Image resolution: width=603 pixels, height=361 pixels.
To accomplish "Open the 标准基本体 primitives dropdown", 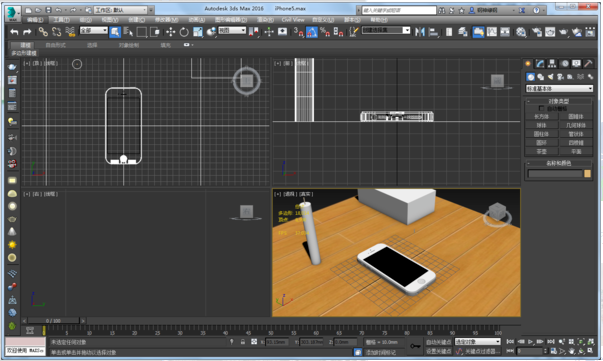I will [x=559, y=89].
